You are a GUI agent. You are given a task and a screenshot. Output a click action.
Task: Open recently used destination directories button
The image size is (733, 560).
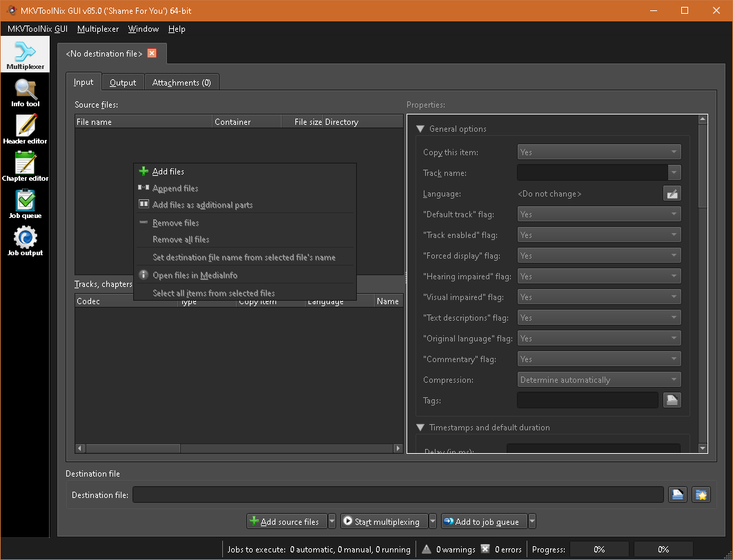pos(701,494)
